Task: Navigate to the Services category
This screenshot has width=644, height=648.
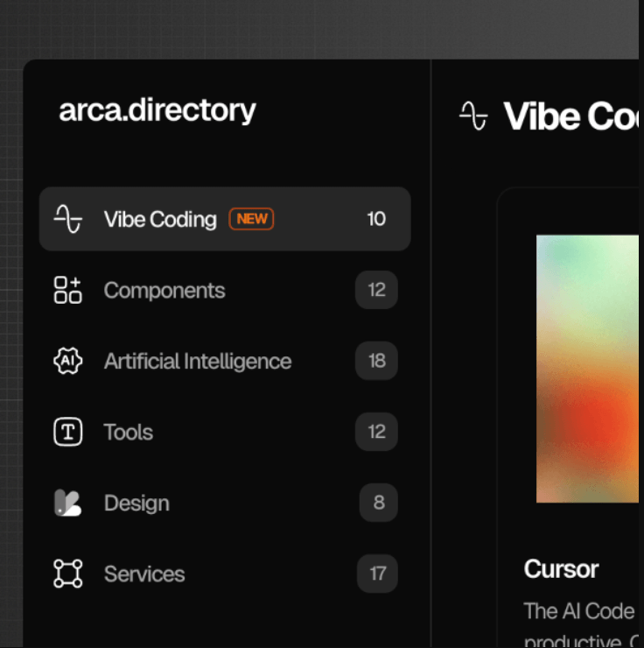Action: 144,574
